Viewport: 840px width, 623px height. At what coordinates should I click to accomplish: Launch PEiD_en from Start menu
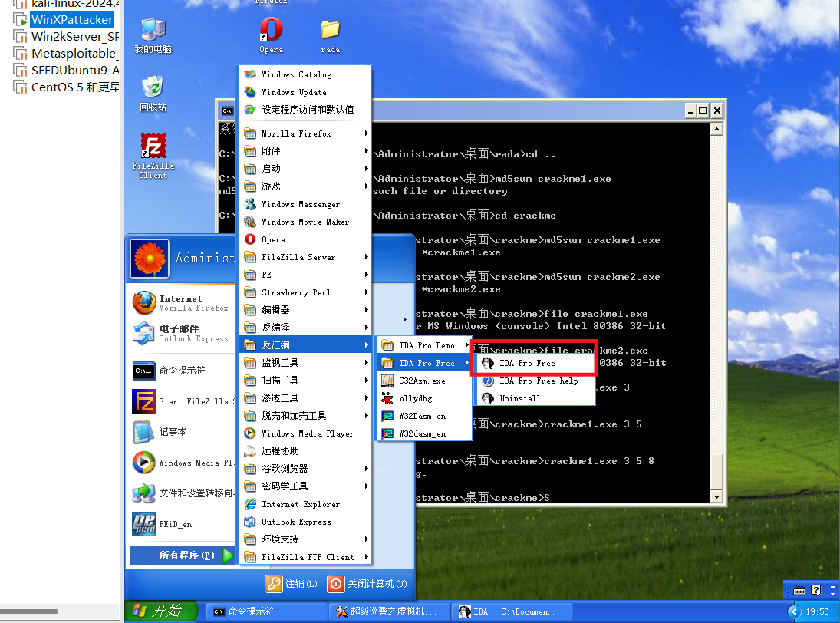tap(182, 524)
